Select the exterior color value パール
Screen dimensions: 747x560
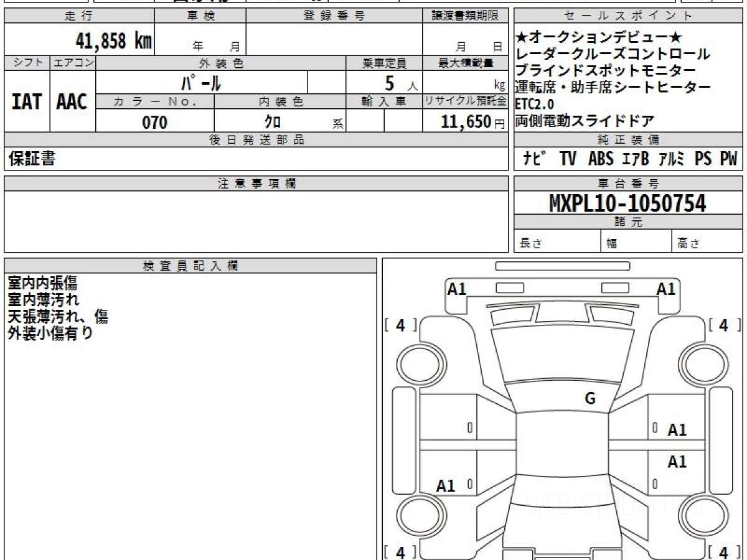click(x=200, y=82)
